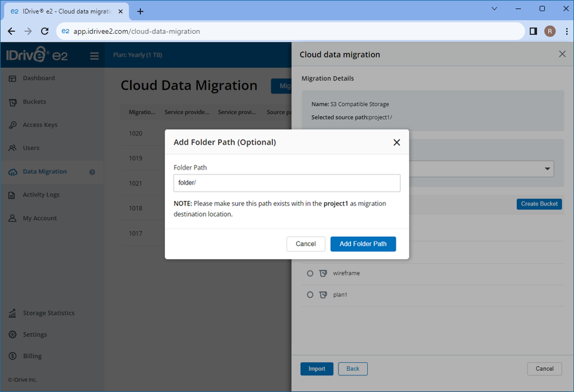Screen dimensions: 574x392
Task: Click the Access Keys key icon
Action: pos(12,125)
